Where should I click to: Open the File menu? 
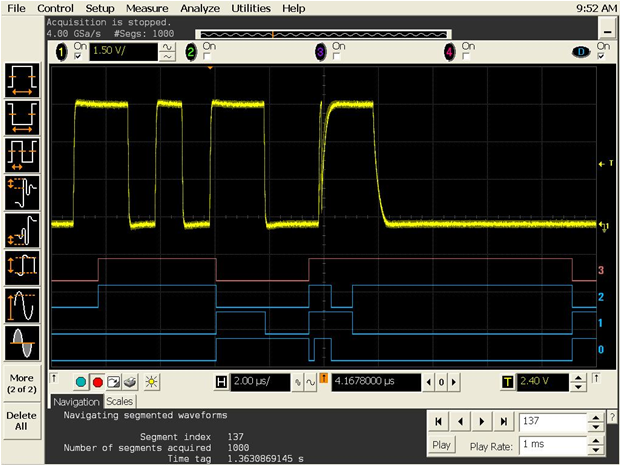(x=16, y=8)
